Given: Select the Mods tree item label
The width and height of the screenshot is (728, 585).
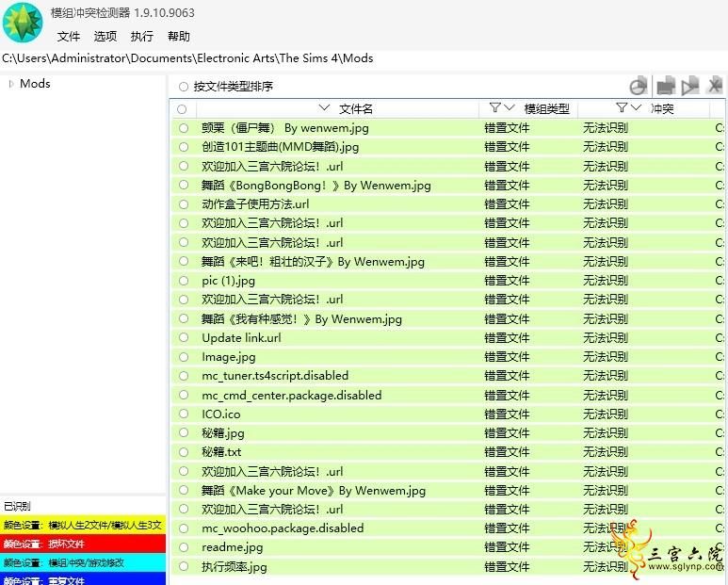Looking at the screenshot, I should 35,84.
